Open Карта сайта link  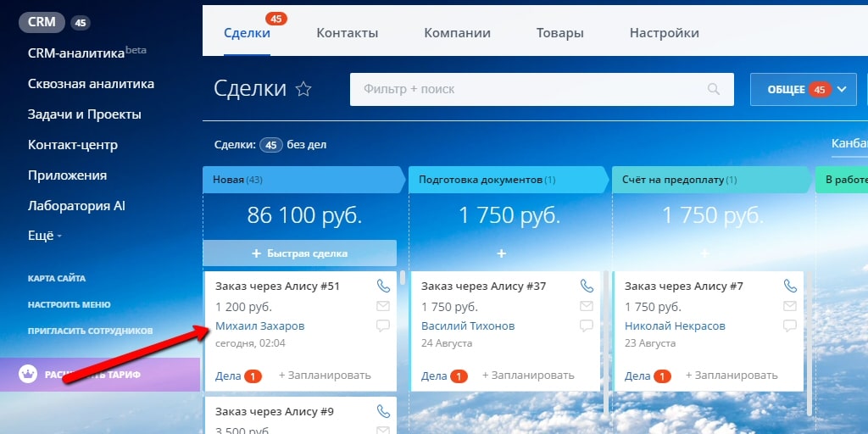tap(57, 278)
